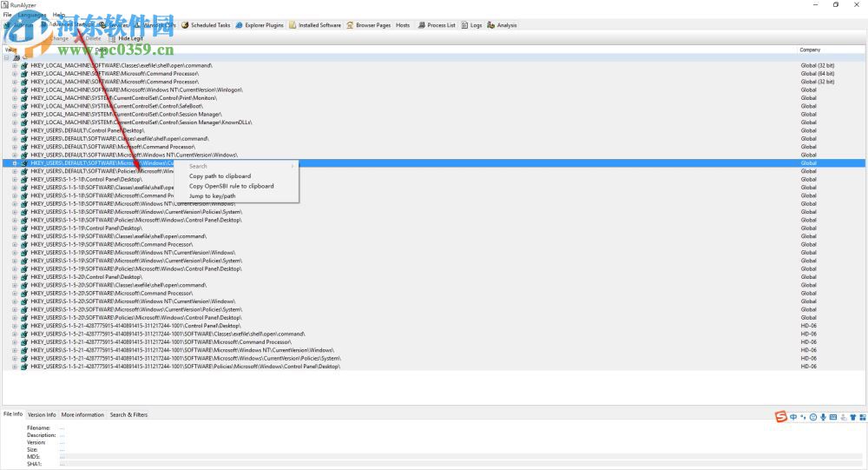Click 'Global (64 bit)' company cell
This screenshot has height=470, width=868.
click(x=817, y=74)
